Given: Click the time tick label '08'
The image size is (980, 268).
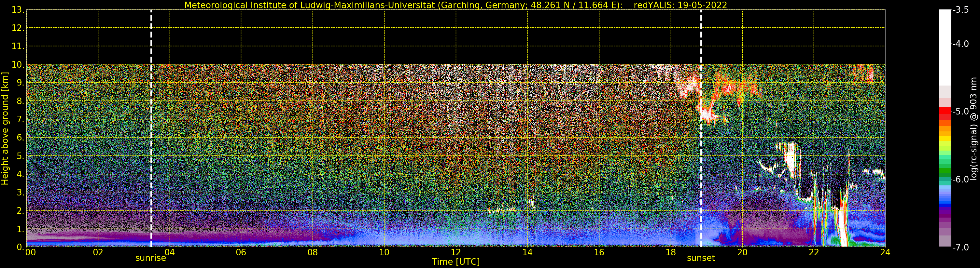Looking at the screenshot, I should pos(313,252).
